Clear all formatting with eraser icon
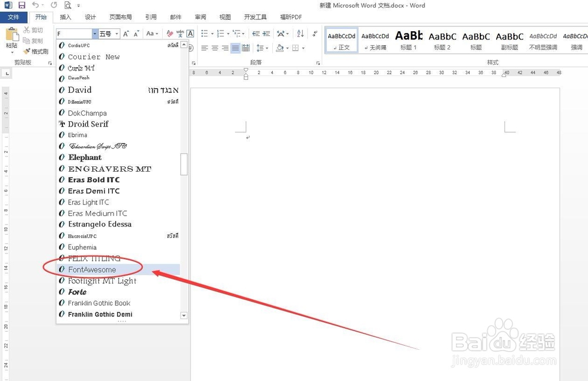Viewport: 588px width, 381px height. 170,34
